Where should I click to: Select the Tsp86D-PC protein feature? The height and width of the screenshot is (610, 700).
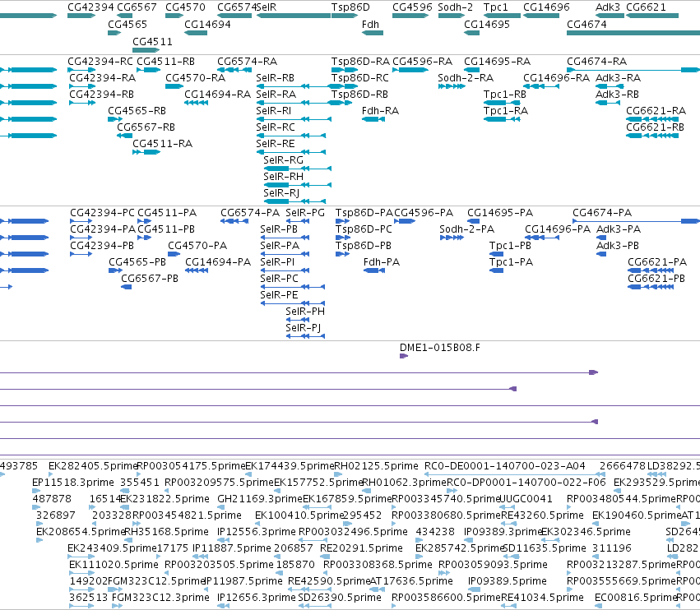343,238
